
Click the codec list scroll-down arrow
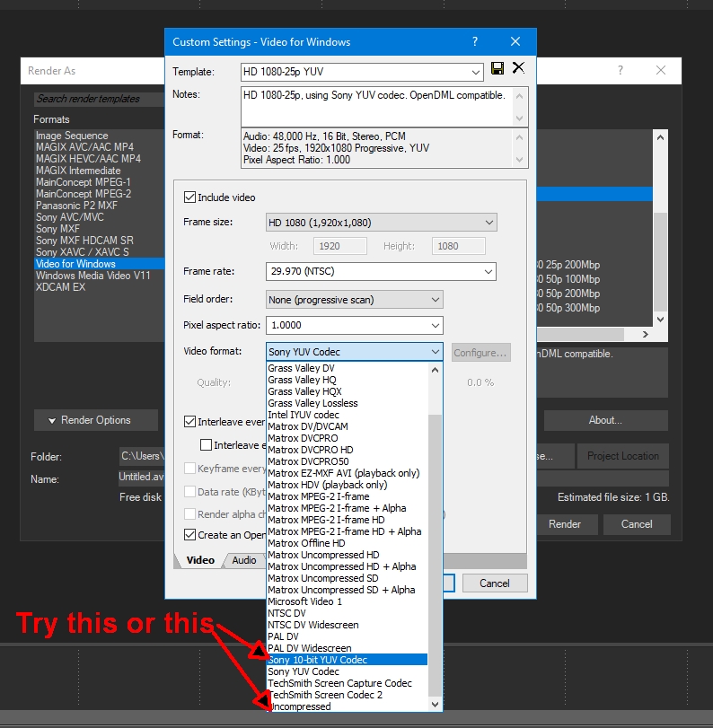(x=436, y=706)
